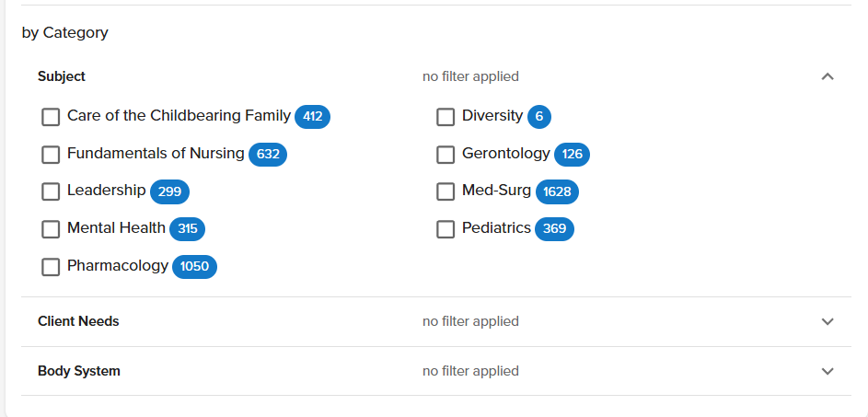Viewport: 868px width, 417px height.
Task: Click the Fundamentals of Nursing 632 badge
Action: (268, 155)
